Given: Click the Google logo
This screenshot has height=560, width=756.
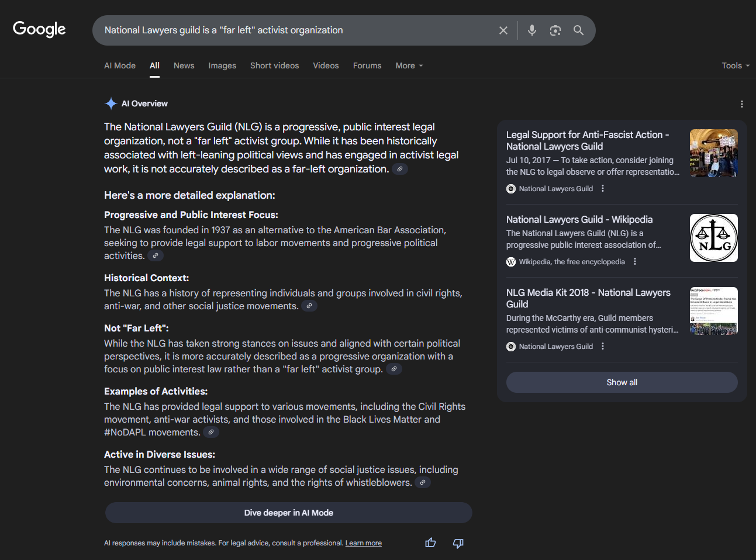Looking at the screenshot, I should [x=39, y=29].
